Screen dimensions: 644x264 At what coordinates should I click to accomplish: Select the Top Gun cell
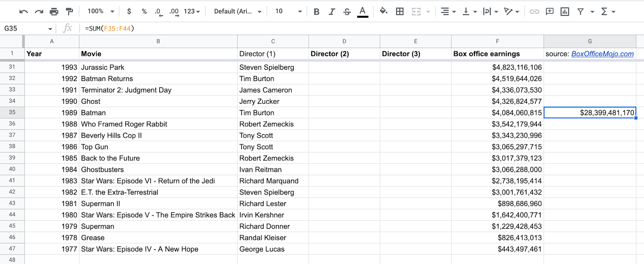158,147
